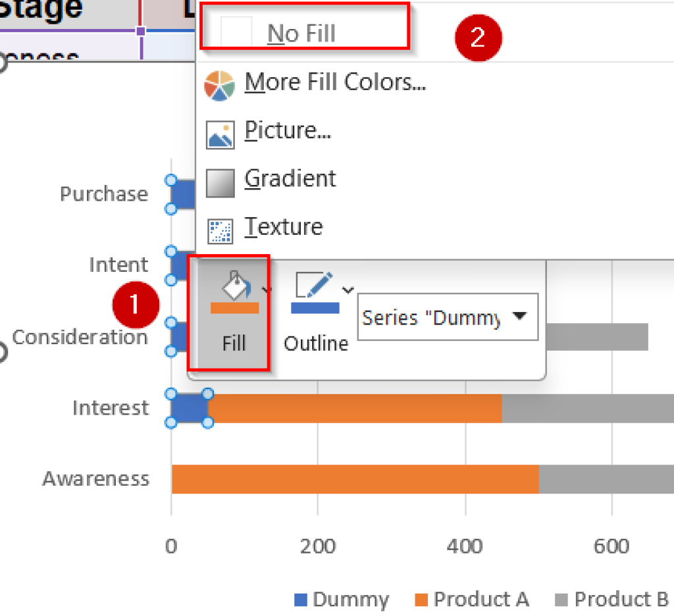Click the blue Dummy legend marker

click(300, 600)
